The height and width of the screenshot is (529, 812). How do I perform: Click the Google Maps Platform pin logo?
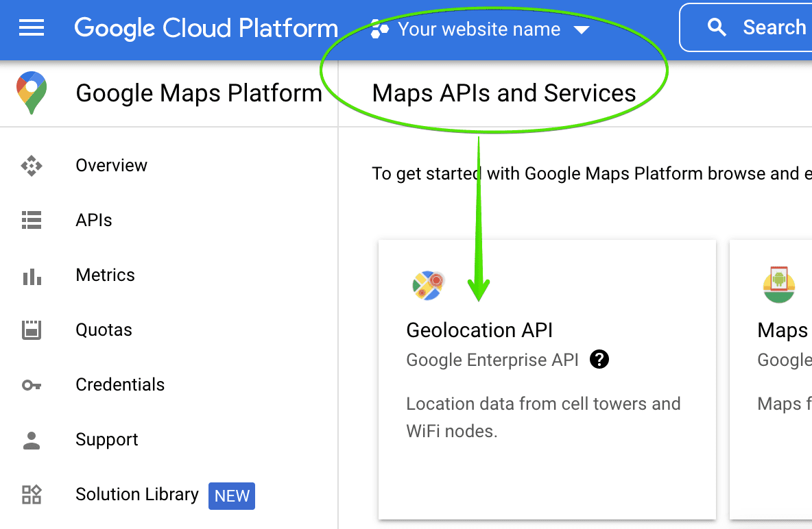click(x=32, y=93)
